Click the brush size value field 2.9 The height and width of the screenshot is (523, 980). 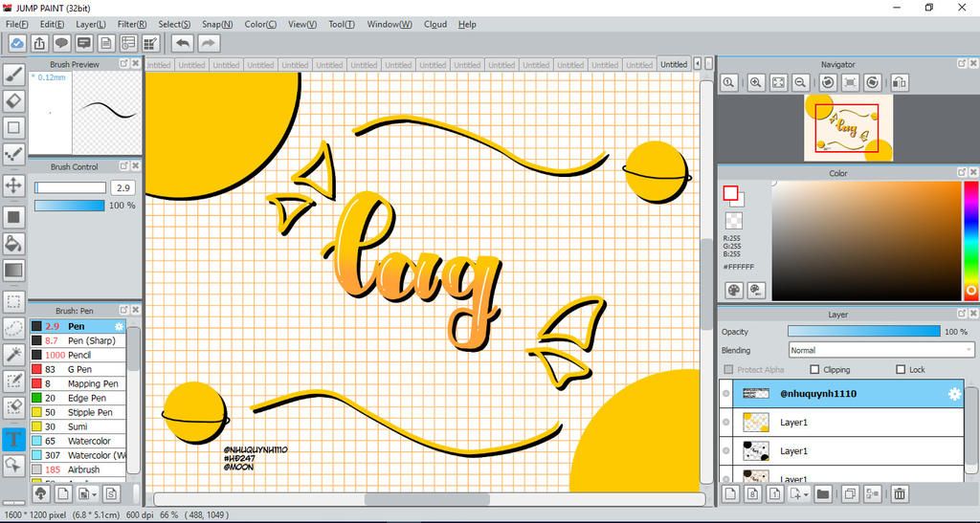pos(123,187)
